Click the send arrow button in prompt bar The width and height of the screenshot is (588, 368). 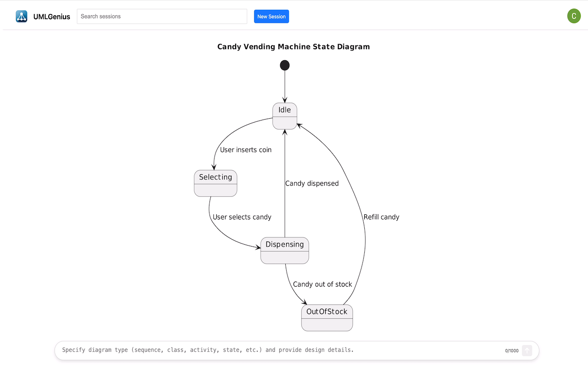click(x=527, y=351)
